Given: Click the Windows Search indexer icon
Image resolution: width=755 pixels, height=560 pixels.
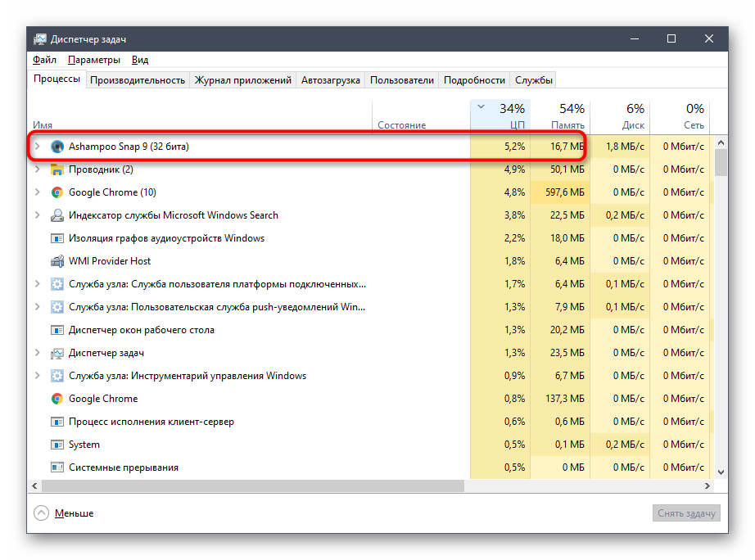Looking at the screenshot, I should tap(57, 215).
